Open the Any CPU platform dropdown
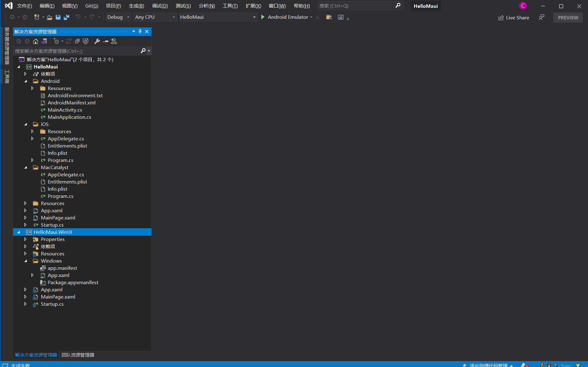The image size is (588, 367). (x=155, y=17)
